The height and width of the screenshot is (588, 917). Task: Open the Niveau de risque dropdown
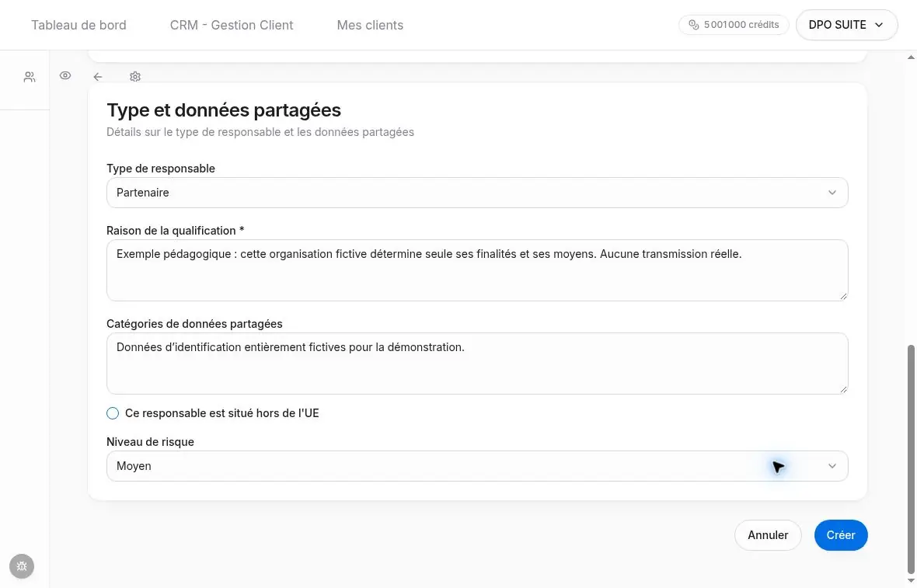(x=477, y=466)
